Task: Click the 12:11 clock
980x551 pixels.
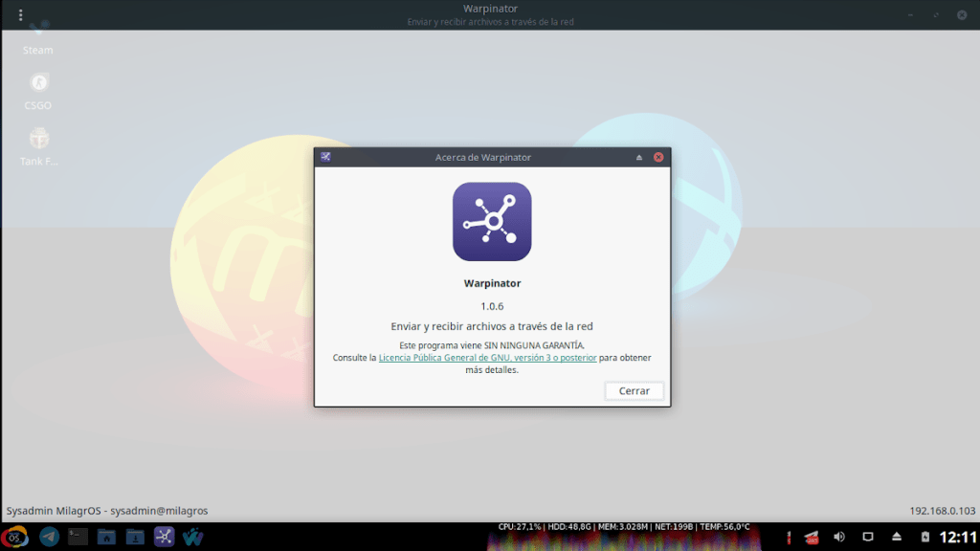Action: [957, 537]
